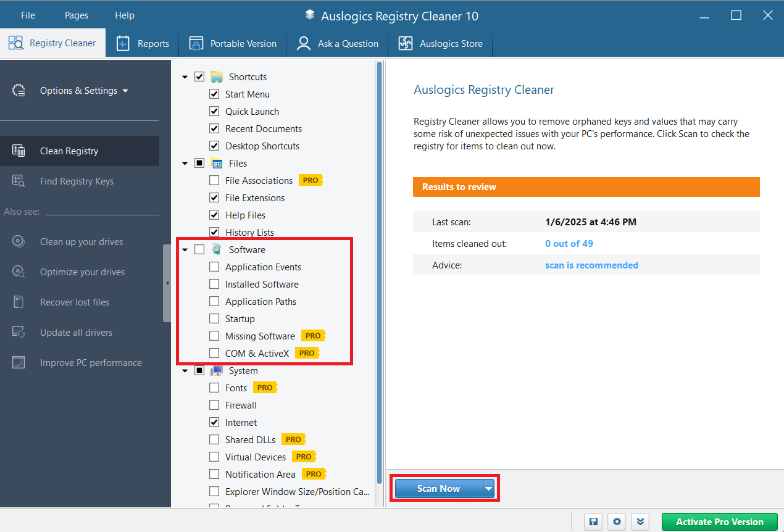This screenshot has width=784, height=532.
Task: Click the Reports tab icon
Action: 123,43
